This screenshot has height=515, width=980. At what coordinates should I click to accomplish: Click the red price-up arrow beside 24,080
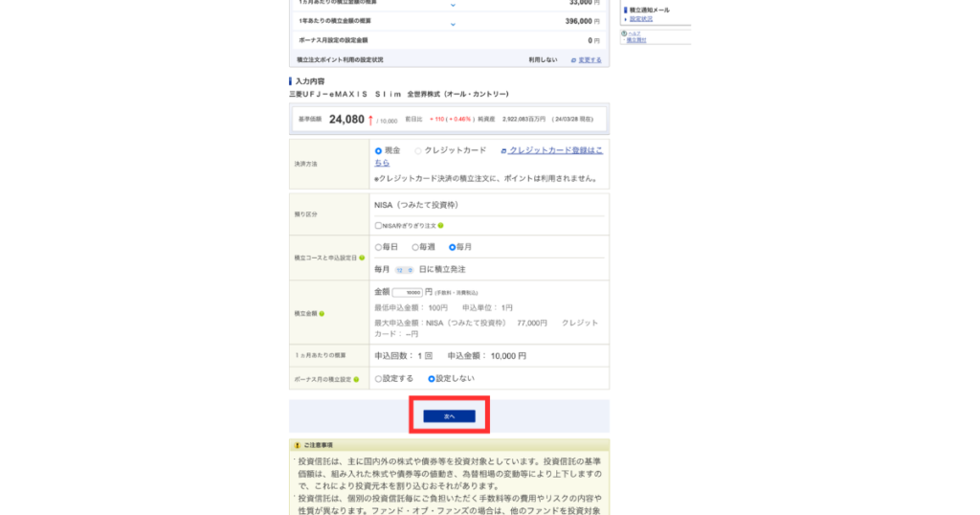coord(370,120)
